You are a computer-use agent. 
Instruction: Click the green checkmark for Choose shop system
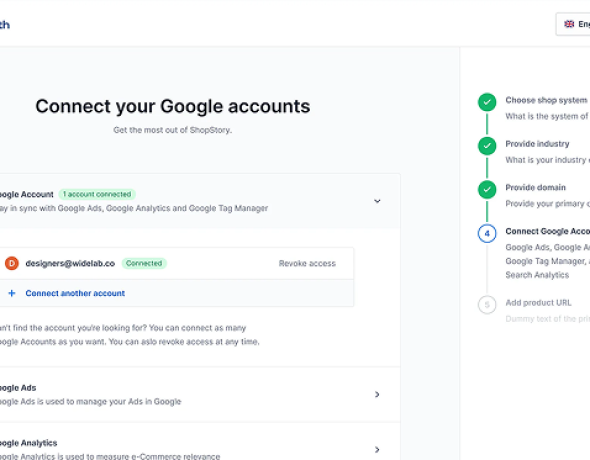[487, 102]
